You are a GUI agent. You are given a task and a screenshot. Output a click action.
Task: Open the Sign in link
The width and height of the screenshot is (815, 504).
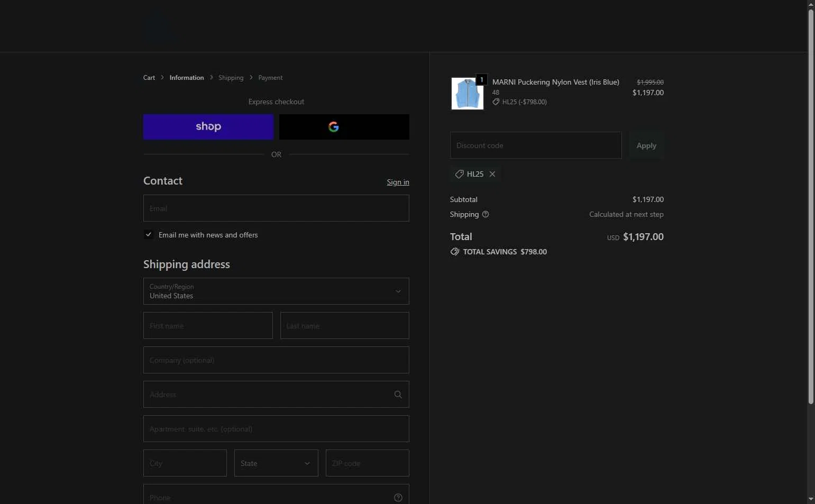pyautogui.click(x=398, y=182)
